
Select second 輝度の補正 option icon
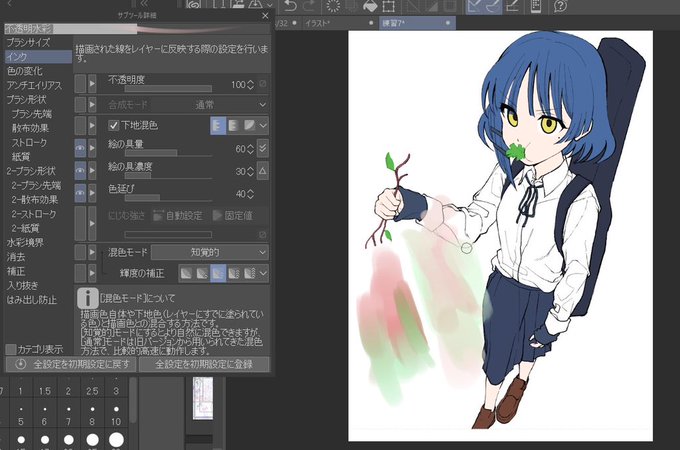pos(202,274)
